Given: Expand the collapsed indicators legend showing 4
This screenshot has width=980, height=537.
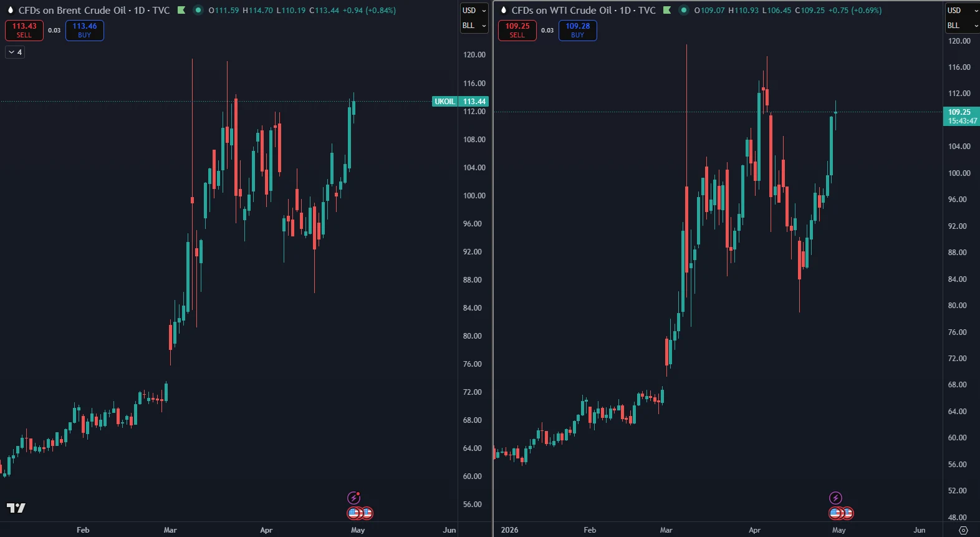Looking at the screenshot, I should pos(15,52).
